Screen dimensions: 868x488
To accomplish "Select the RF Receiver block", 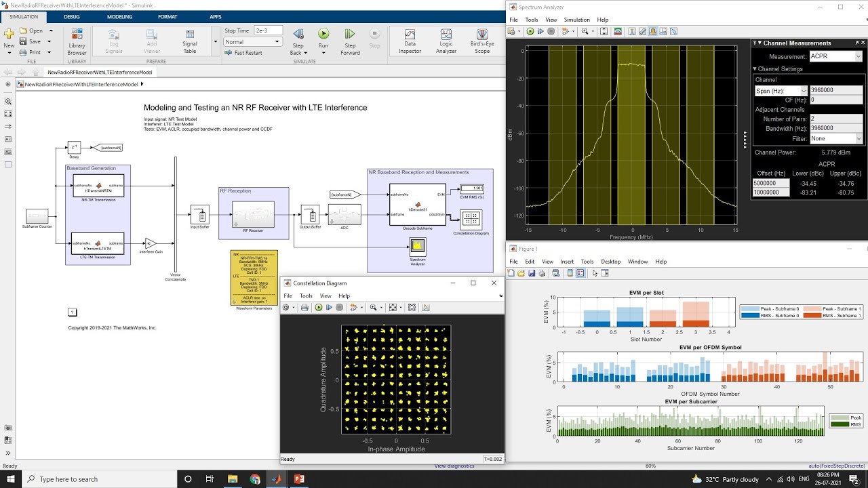I will [x=253, y=214].
